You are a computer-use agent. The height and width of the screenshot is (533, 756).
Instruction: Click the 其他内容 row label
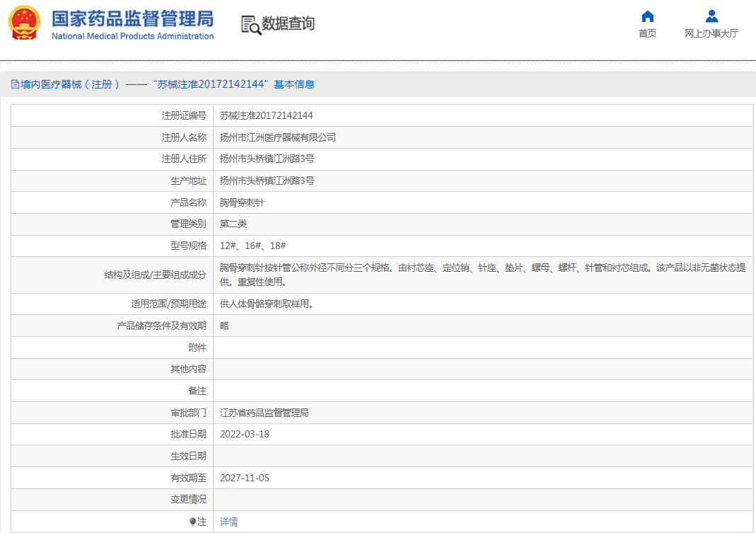189,369
